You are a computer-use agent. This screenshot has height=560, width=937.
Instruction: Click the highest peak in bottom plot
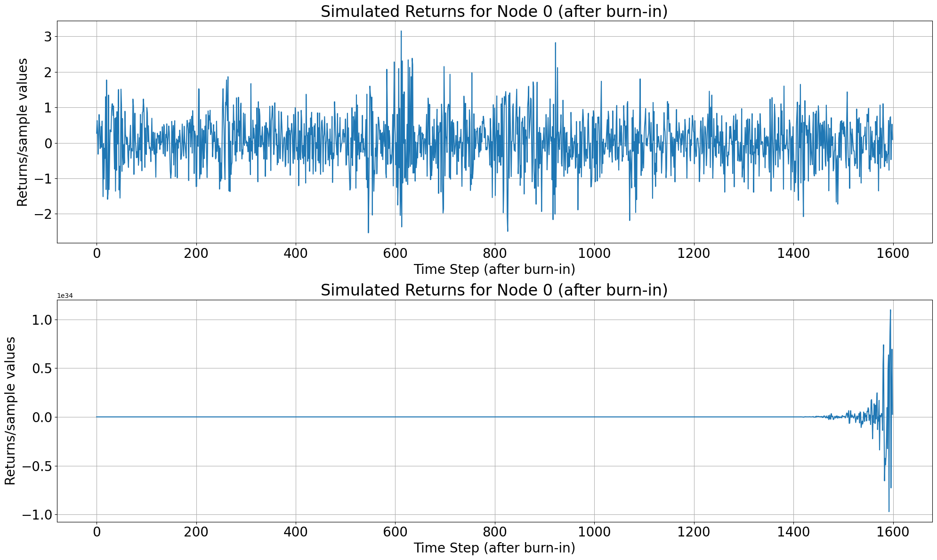[x=890, y=311]
